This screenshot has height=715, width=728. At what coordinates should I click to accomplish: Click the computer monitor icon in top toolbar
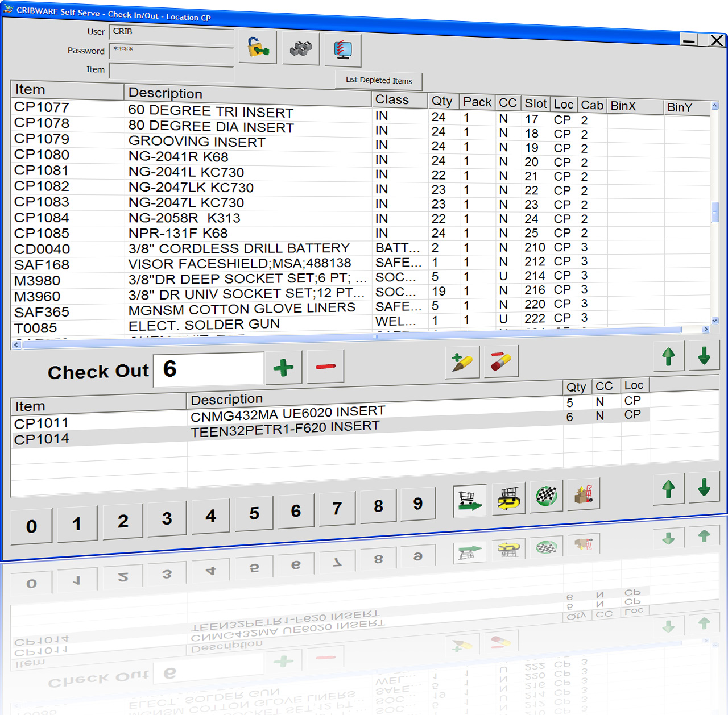(343, 50)
